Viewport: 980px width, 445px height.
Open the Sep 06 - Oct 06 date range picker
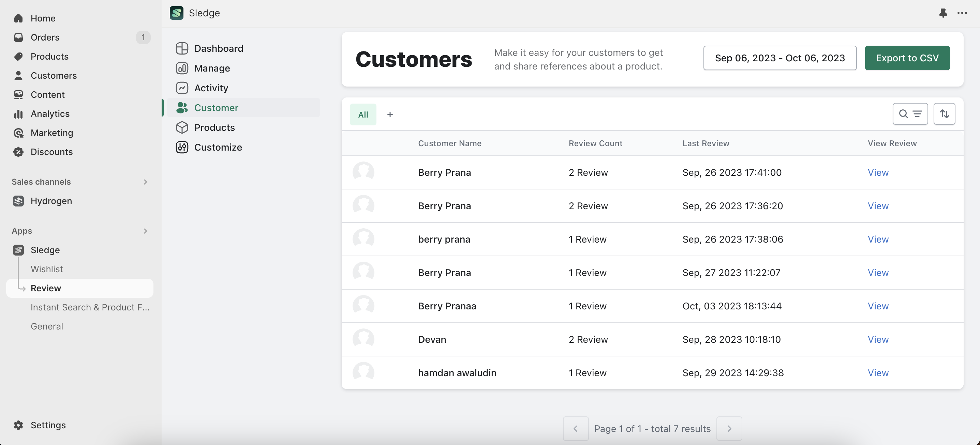click(779, 58)
